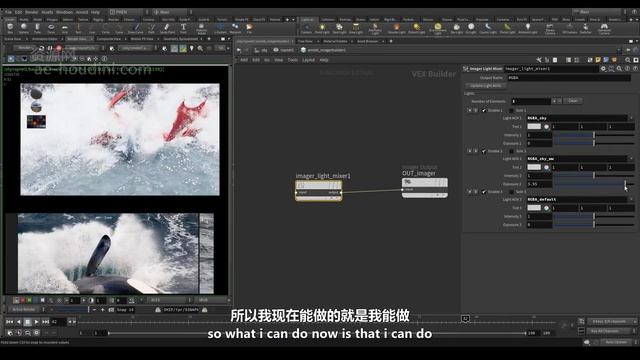Viewport: 640px width, 360px height.
Task: Click the Tint 1 color swatch
Action: pyautogui.click(x=534, y=127)
